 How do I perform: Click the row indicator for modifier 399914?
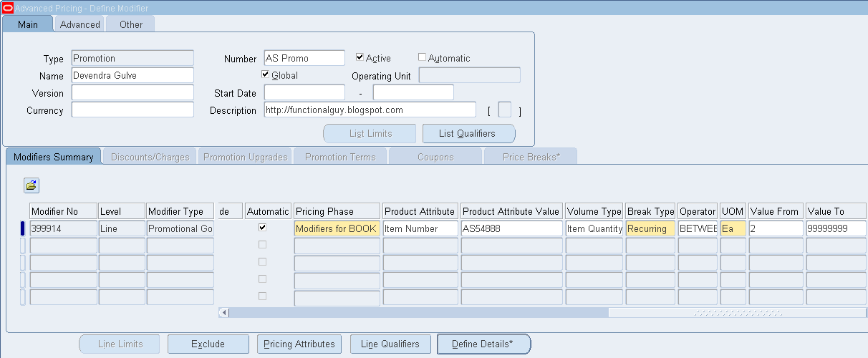tap(22, 228)
